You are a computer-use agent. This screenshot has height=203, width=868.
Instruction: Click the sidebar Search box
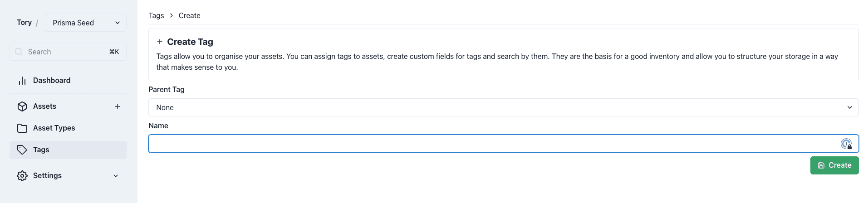click(x=68, y=52)
